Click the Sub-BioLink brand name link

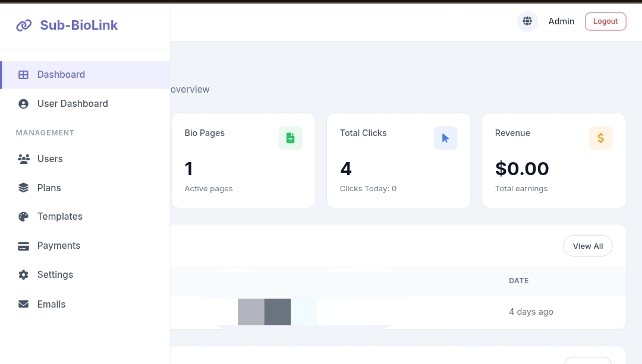[79, 26]
